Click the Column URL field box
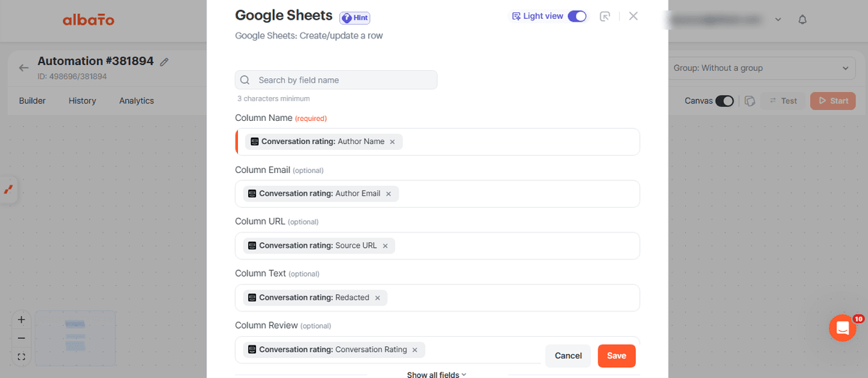The height and width of the screenshot is (378, 868). click(438, 245)
